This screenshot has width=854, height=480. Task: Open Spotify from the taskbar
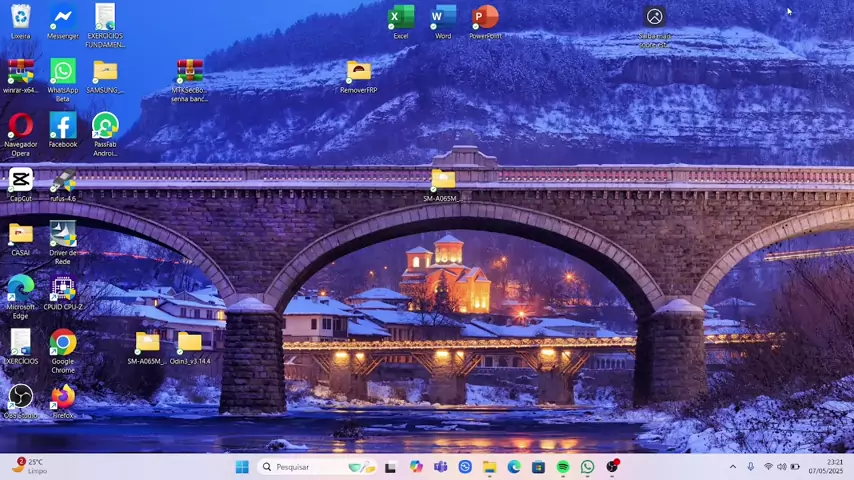563,467
